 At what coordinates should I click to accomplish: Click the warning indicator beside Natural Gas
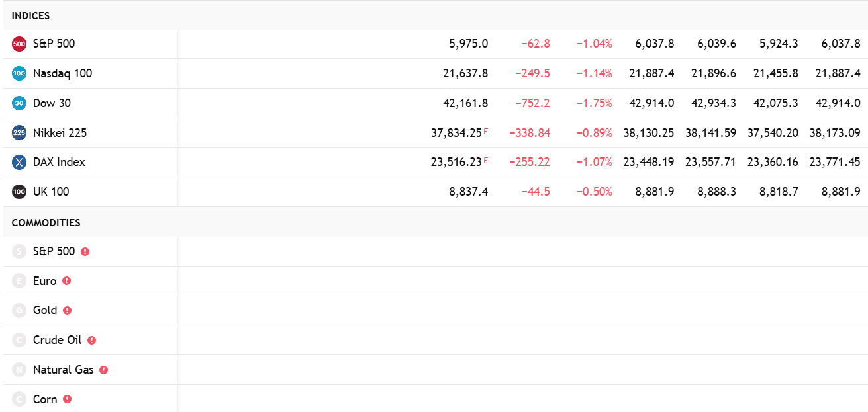[103, 370]
